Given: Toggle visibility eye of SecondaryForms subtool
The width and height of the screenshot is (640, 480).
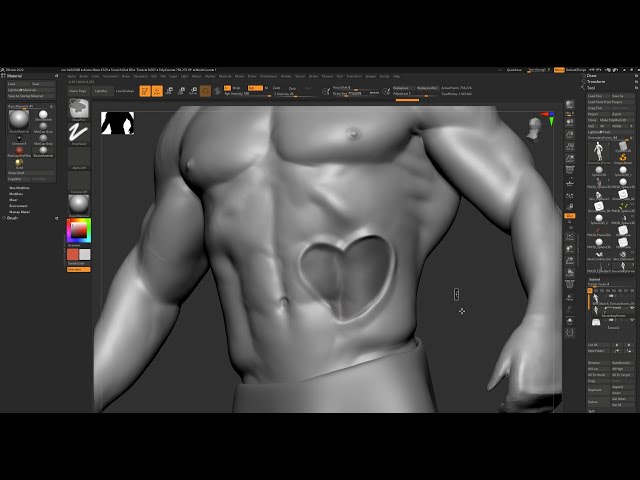Looking at the screenshot, I should (x=632, y=308).
